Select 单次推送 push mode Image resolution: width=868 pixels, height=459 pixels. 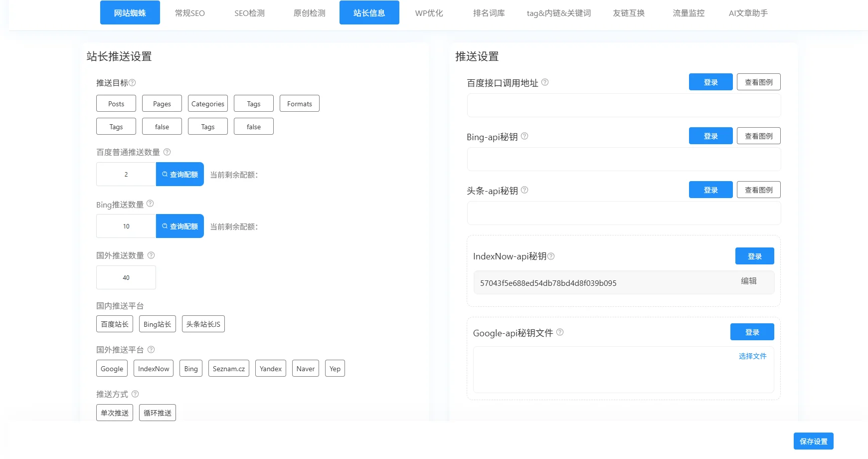(x=115, y=413)
